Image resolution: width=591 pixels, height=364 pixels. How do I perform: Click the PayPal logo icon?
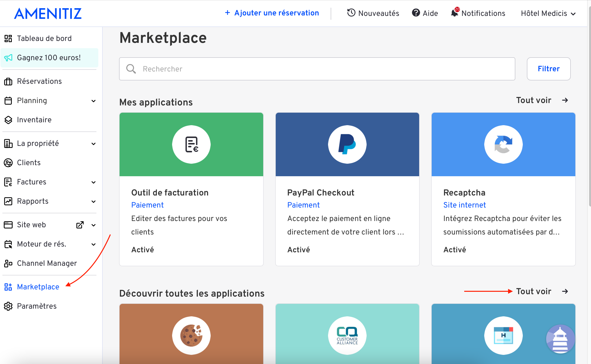tap(347, 144)
